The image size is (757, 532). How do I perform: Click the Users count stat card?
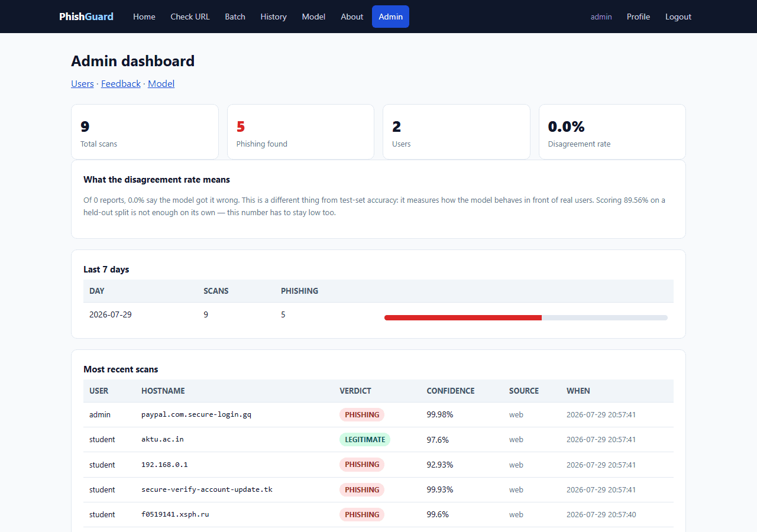click(x=457, y=132)
